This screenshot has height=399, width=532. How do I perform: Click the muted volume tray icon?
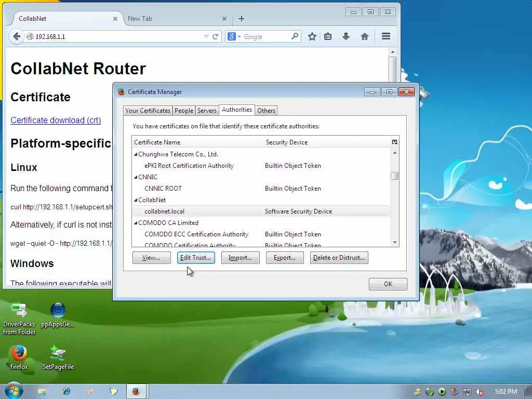coord(480,392)
